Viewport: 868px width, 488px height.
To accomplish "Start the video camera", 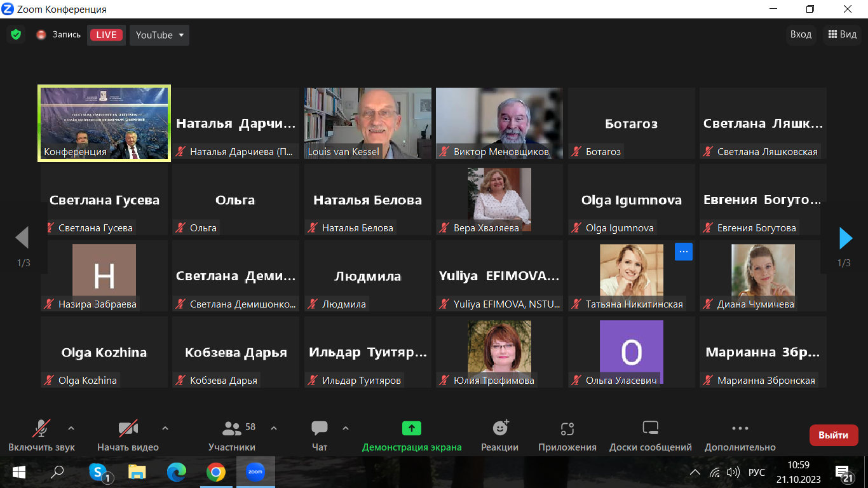I will [x=128, y=435].
